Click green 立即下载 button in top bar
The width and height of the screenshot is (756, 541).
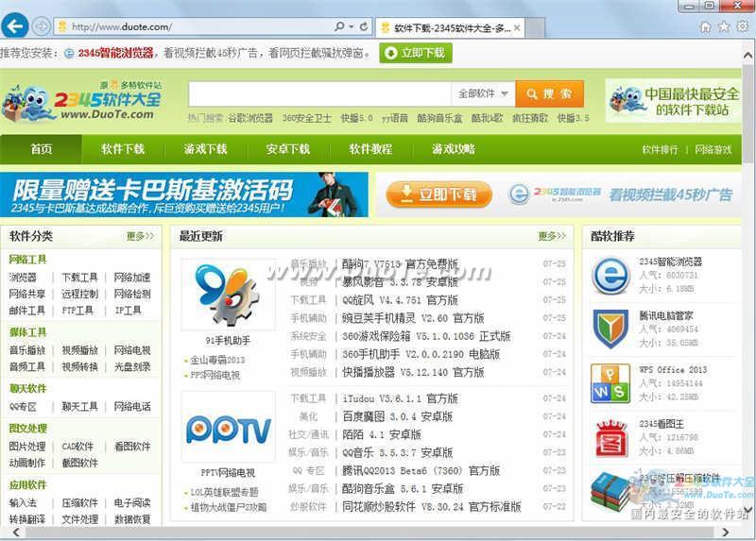tap(416, 53)
